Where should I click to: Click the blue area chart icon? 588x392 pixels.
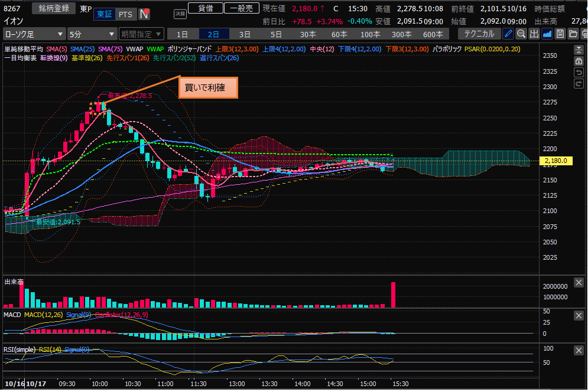point(547,34)
